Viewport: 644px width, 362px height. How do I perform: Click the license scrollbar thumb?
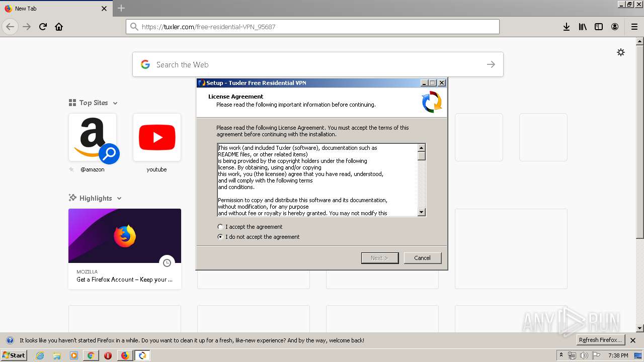coord(422,156)
